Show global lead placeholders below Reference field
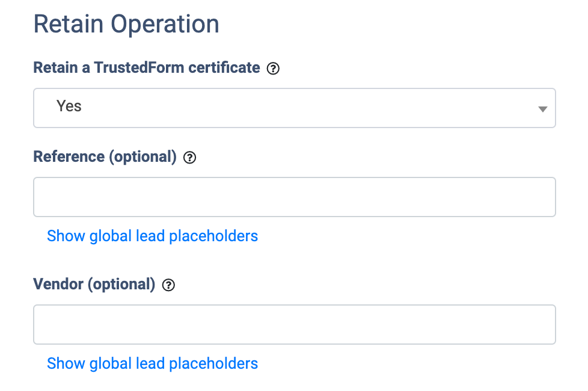The width and height of the screenshot is (588, 391). [152, 236]
